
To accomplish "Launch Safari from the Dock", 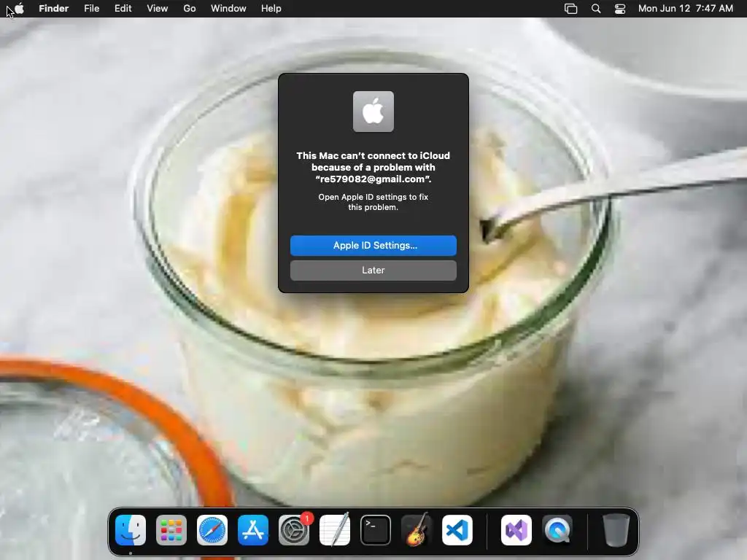I will [x=212, y=530].
